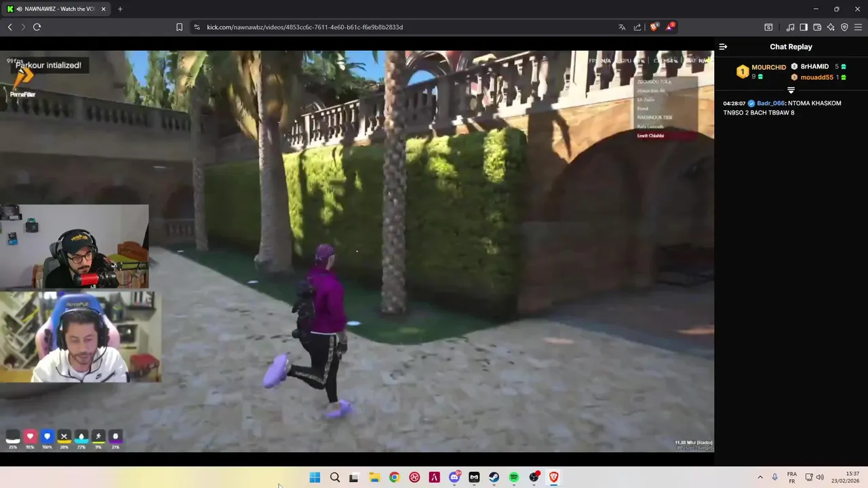Open the translate page icon

622,27
